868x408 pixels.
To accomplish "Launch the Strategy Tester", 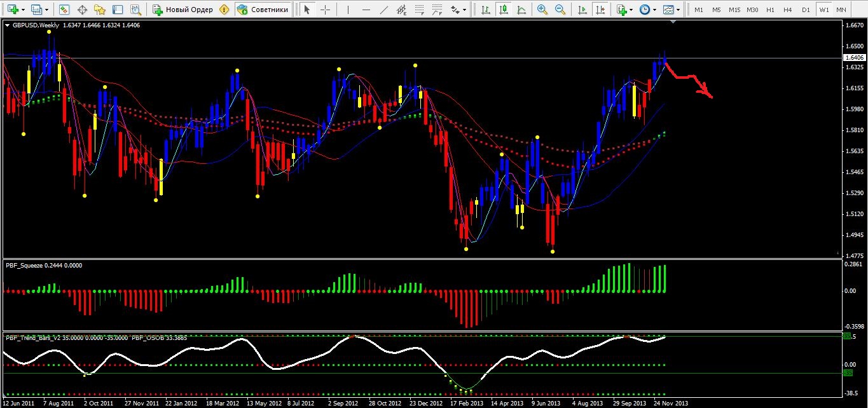I will coord(135,10).
